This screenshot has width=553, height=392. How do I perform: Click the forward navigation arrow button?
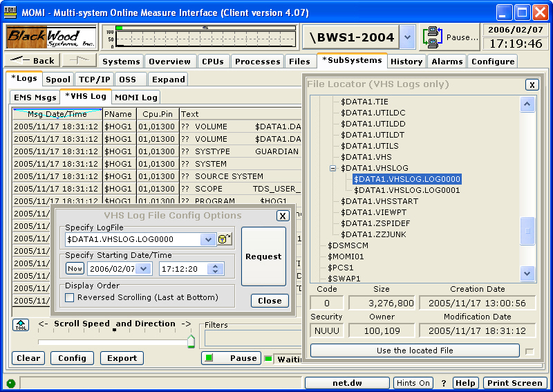click(x=79, y=61)
